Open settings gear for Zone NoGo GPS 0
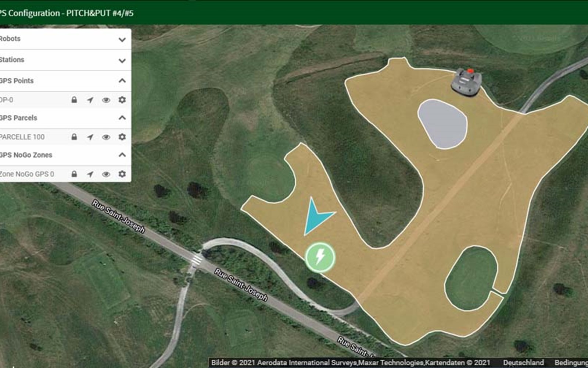 (x=122, y=174)
